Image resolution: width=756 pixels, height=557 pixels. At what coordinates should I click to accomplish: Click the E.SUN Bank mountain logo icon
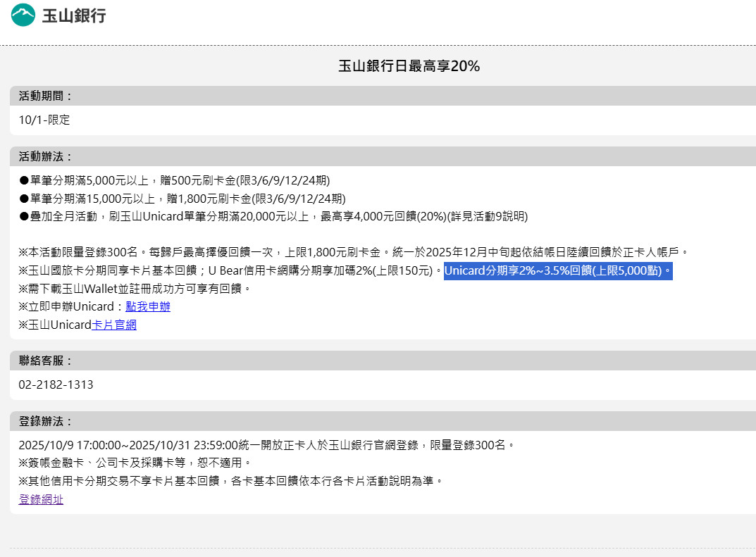23,15
